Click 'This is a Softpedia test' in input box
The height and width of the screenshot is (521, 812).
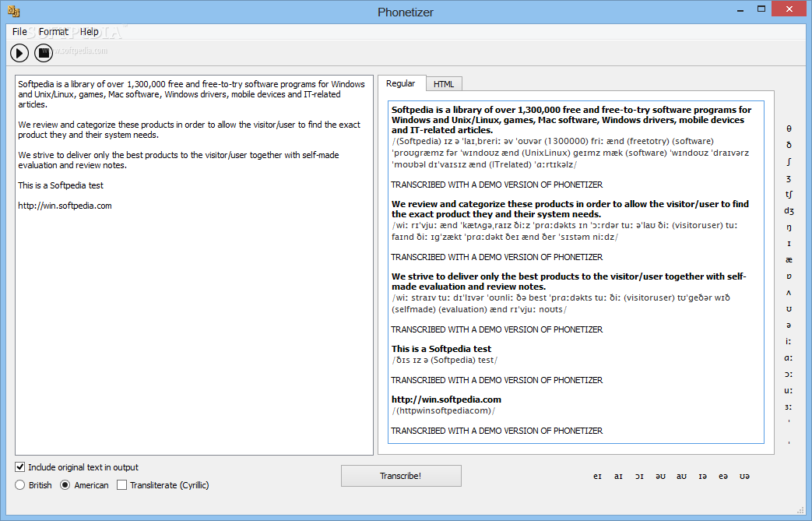[61, 185]
